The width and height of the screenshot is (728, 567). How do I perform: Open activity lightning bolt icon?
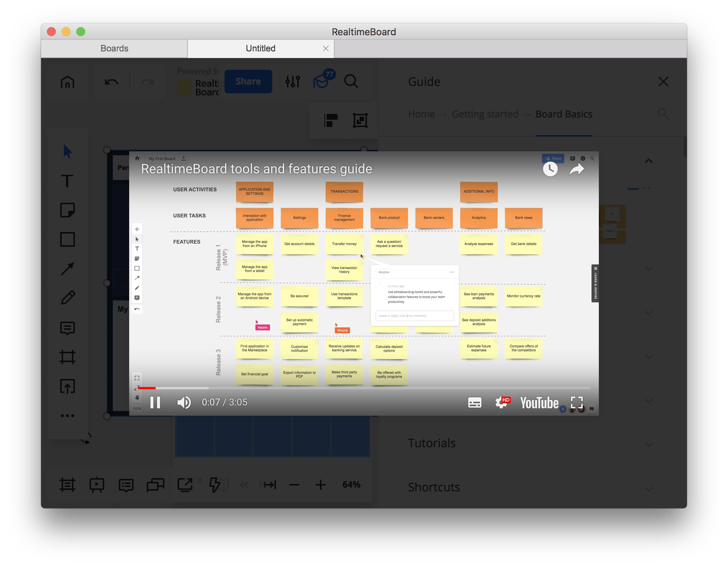215,485
